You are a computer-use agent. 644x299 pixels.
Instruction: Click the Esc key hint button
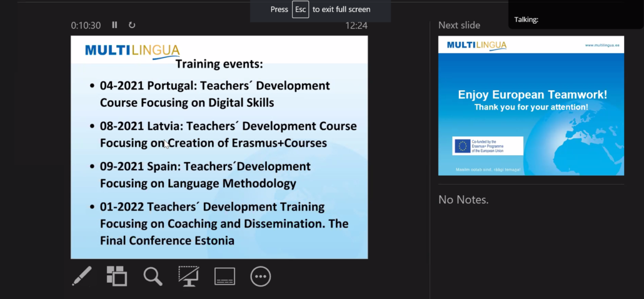[x=300, y=9]
